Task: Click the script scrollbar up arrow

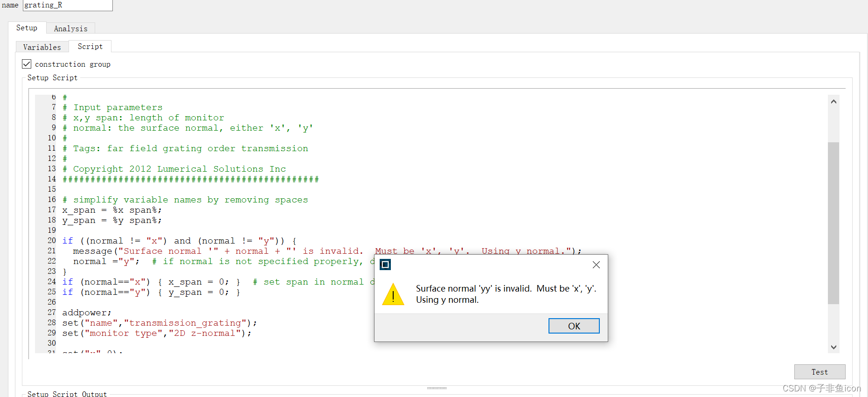Action: click(833, 101)
